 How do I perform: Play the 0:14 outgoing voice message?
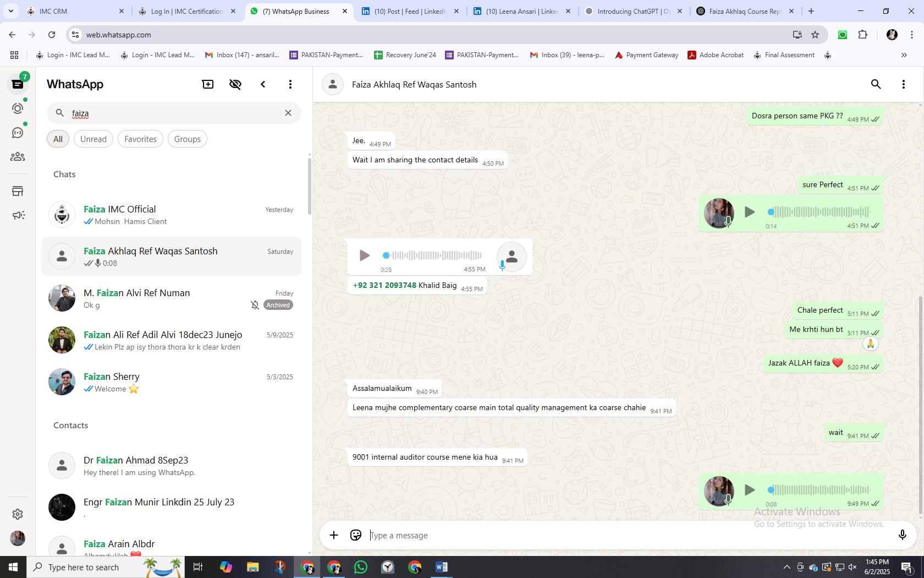point(749,212)
